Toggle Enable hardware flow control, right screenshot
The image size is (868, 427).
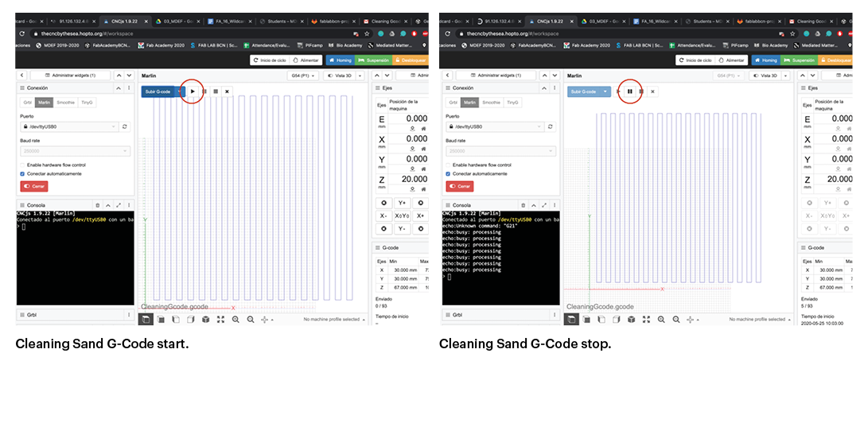coord(449,165)
